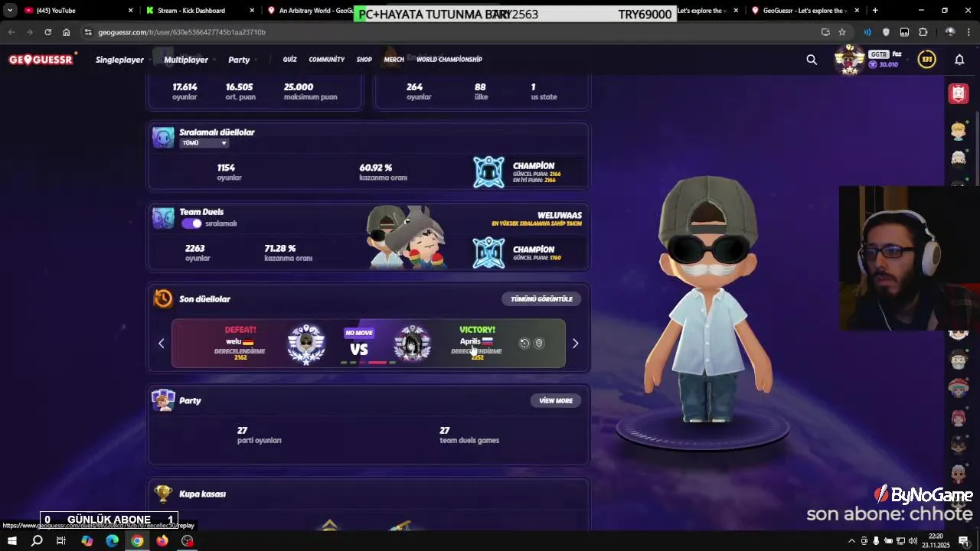980x551 pixels.
Task: Click the replay icon in the duel card
Action: 524,344
